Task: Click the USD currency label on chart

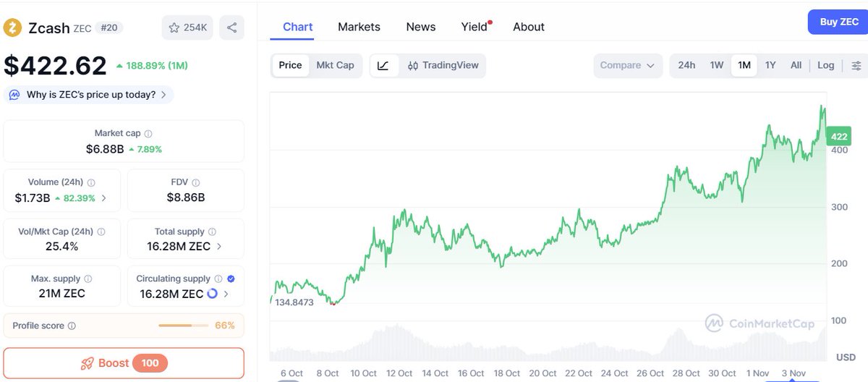Action: coord(846,357)
